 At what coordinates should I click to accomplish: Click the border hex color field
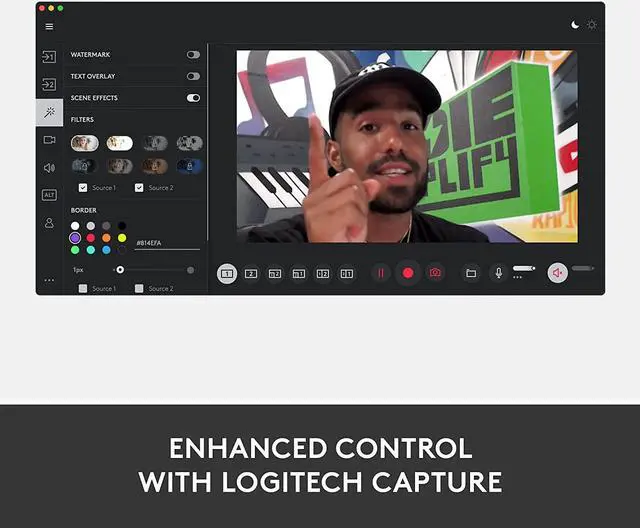pyautogui.click(x=165, y=243)
